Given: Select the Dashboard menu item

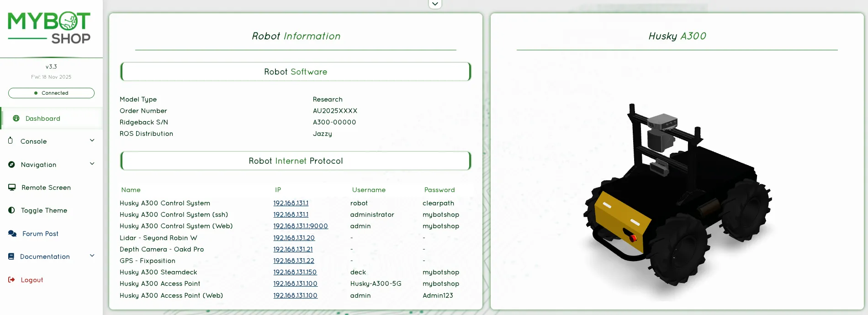Looking at the screenshot, I should coord(43,118).
